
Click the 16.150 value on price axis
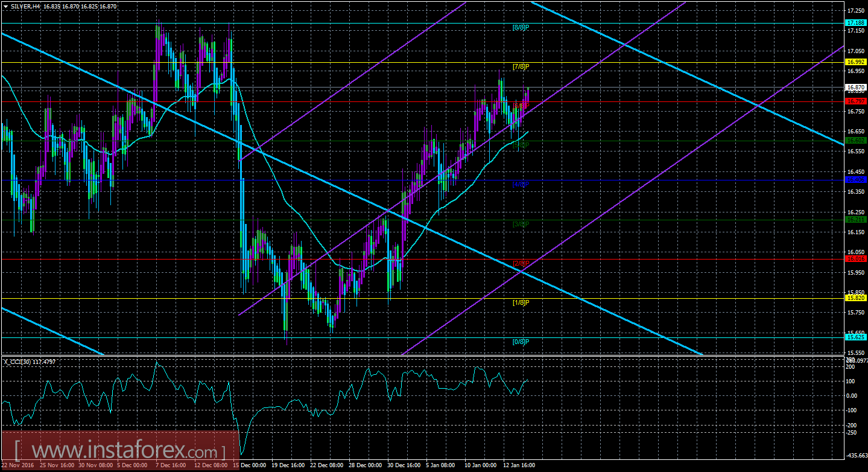856,232
